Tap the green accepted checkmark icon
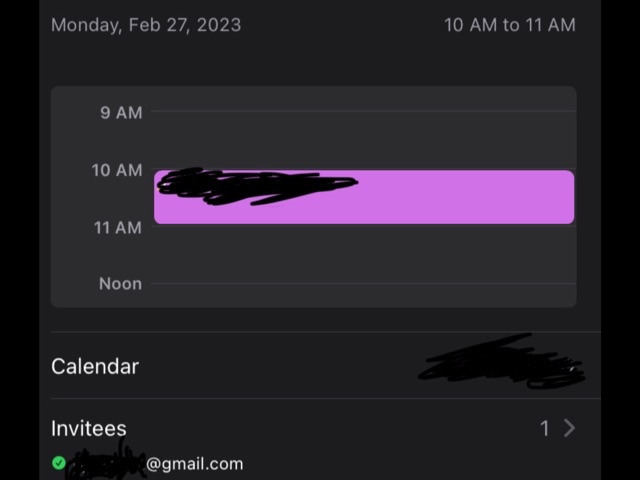This screenshot has width=640, height=480. pyautogui.click(x=58, y=463)
